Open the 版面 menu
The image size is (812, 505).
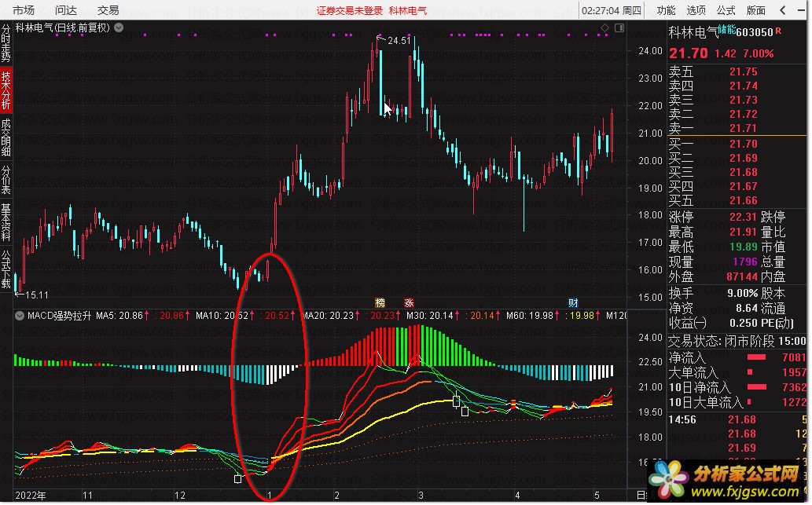tap(756, 10)
